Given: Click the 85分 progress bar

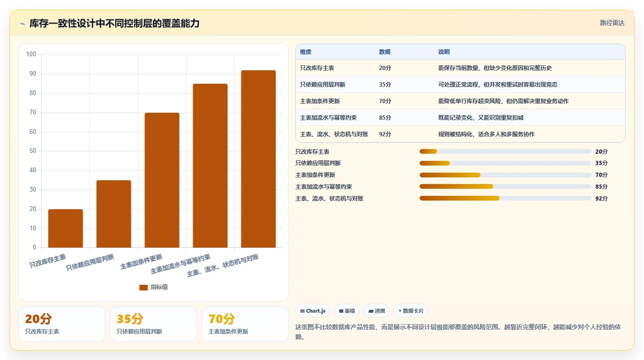Looking at the screenshot, I should point(506,186).
